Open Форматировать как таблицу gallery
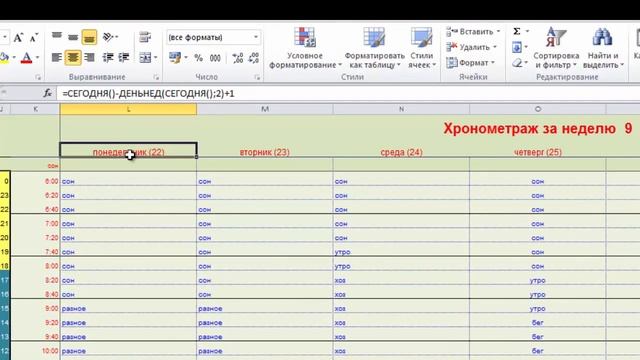Image resolution: width=640 pixels, height=360 pixels. [x=374, y=48]
